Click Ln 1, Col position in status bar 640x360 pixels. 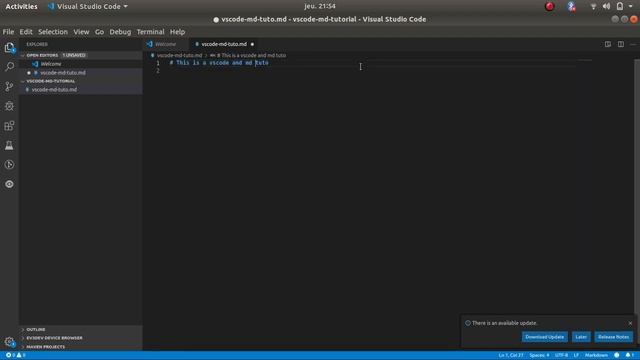[511, 356]
